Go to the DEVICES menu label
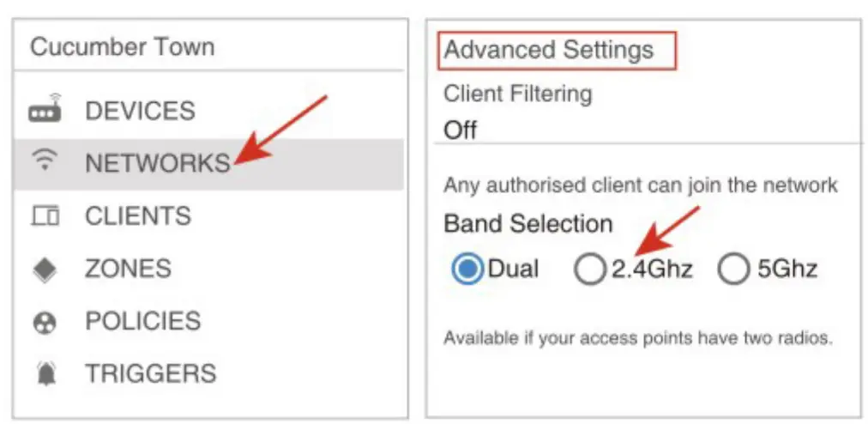Viewport: 868px width, 424px height. (x=140, y=112)
